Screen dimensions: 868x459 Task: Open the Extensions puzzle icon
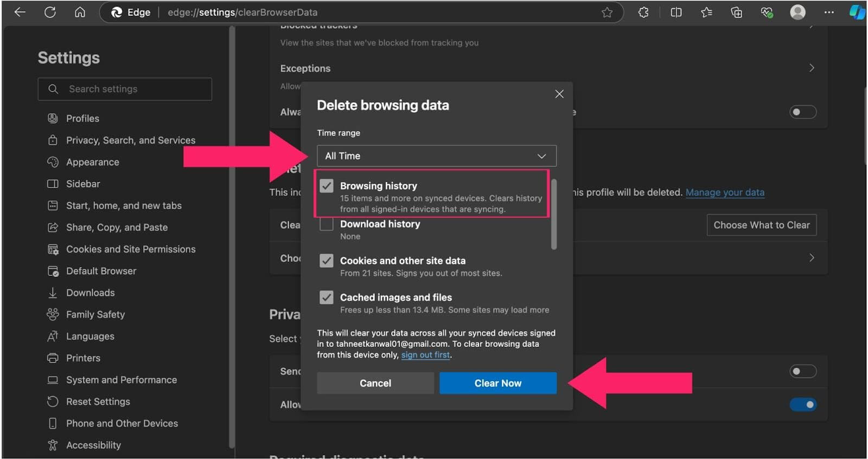pos(643,12)
